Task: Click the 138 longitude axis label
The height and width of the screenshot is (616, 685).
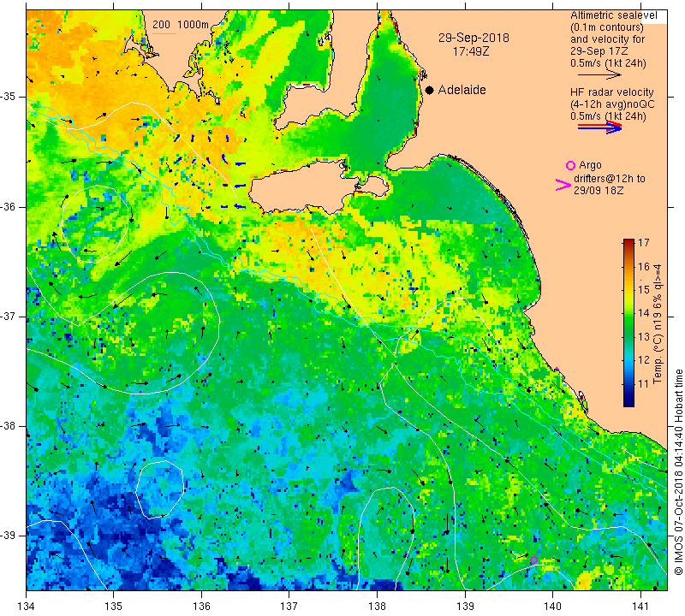Action: coord(377,607)
